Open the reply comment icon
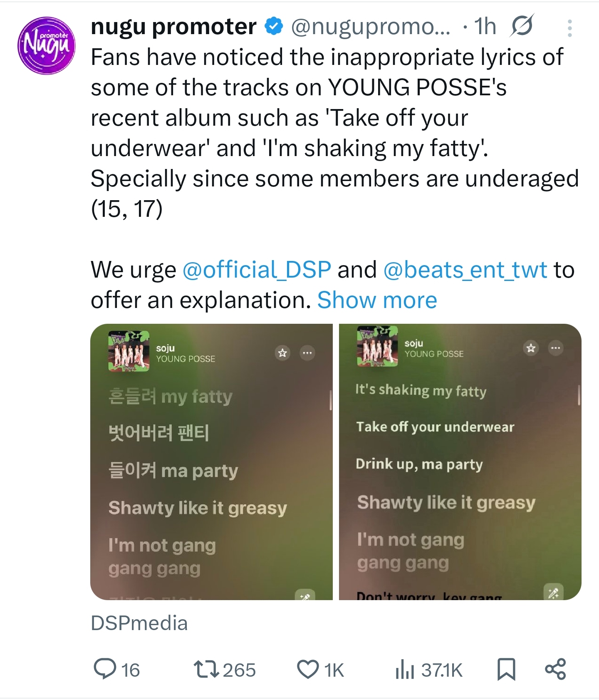Viewport: 599px width, 700px height. (105, 669)
